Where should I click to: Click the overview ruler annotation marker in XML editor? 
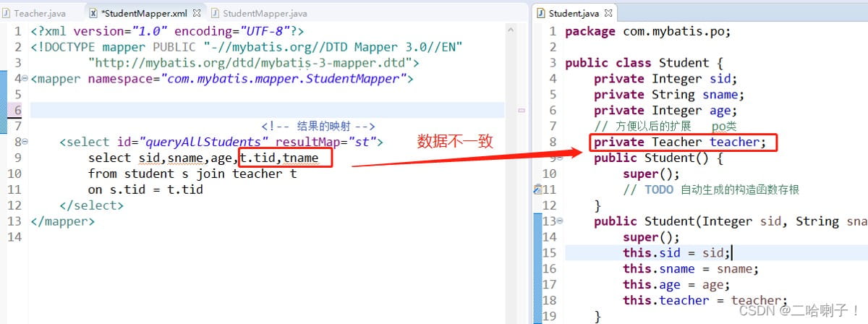click(522, 111)
